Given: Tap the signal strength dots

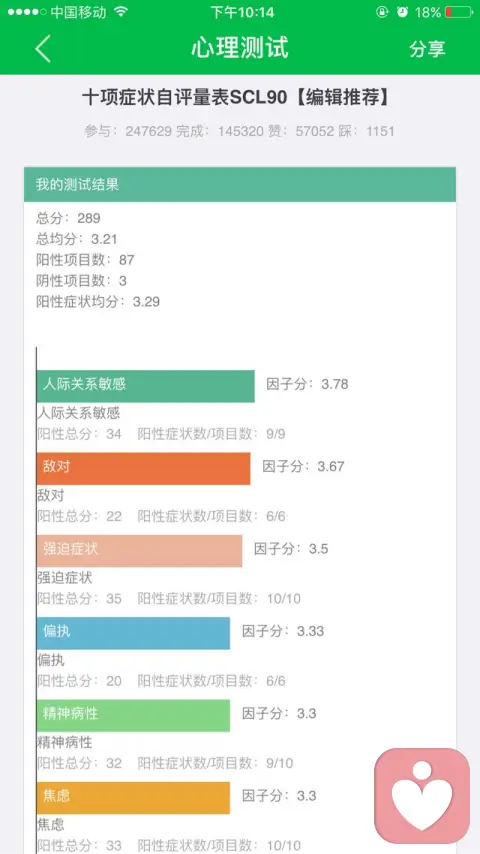Looking at the screenshot, I should (x=27, y=12).
